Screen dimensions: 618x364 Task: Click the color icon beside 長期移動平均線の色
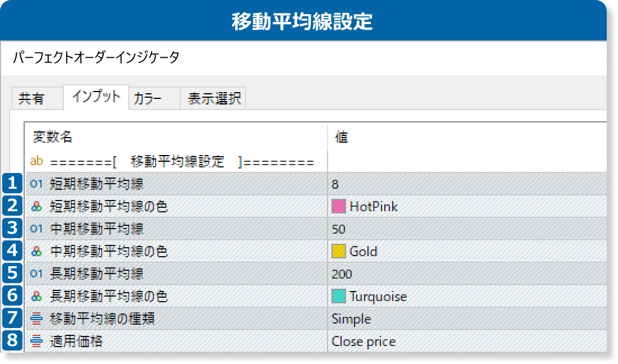(x=37, y=297)
